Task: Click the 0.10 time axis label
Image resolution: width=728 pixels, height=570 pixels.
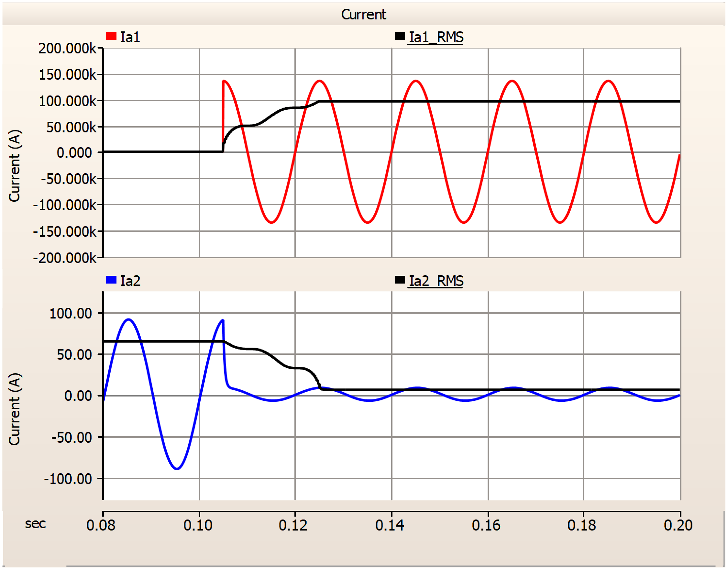Action: click(x=198, y=525)
